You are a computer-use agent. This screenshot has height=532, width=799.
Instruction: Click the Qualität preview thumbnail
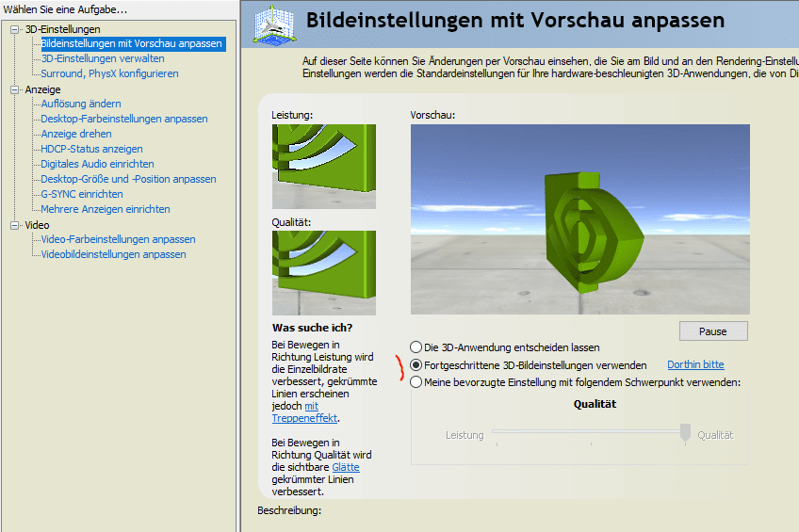(324, 273)
